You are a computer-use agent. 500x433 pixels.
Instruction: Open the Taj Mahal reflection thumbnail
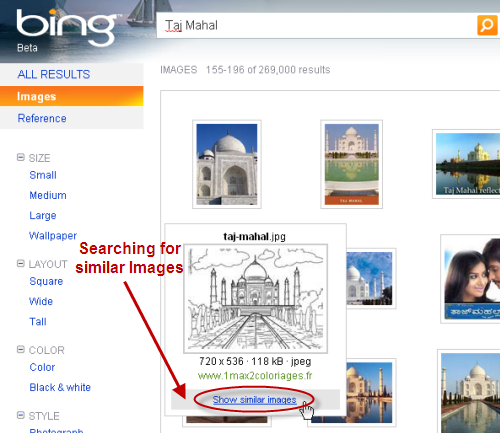pos(467,164)
